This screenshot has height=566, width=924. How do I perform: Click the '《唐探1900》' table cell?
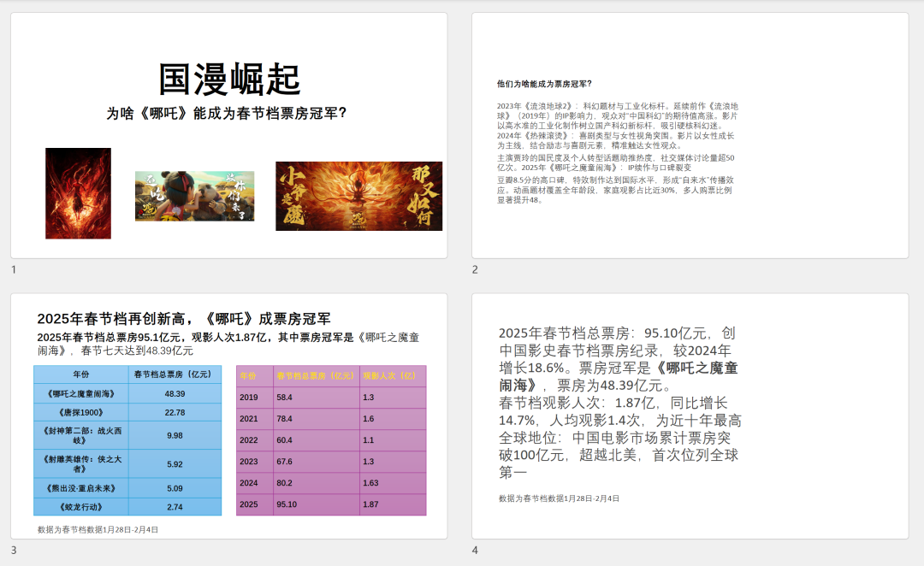(81, 413)
